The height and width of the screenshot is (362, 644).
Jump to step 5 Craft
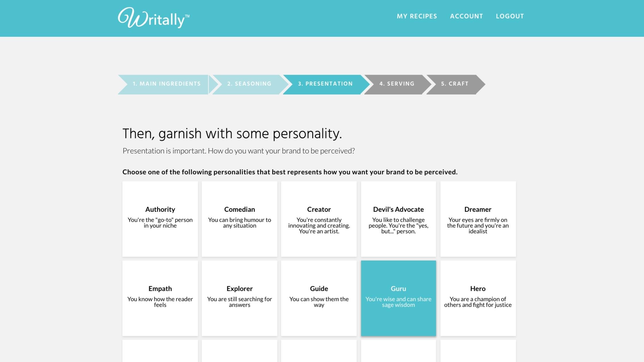(x=455, y=84)
